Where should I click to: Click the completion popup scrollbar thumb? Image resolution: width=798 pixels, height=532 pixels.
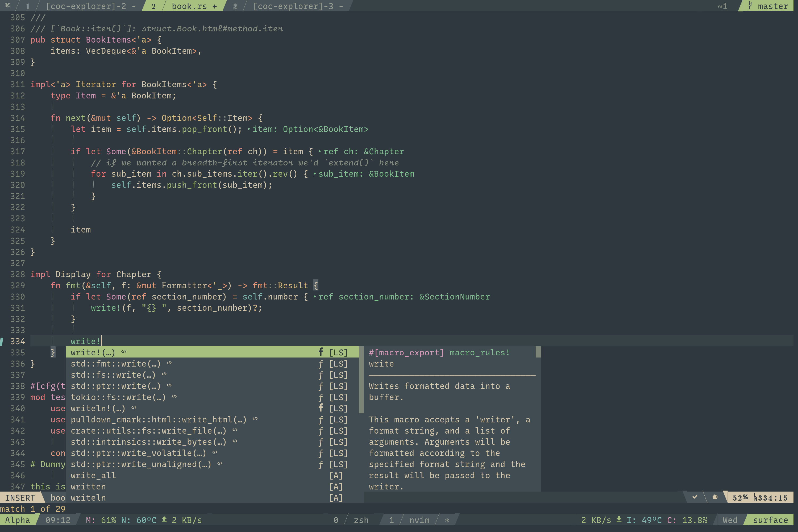point(361,380)
